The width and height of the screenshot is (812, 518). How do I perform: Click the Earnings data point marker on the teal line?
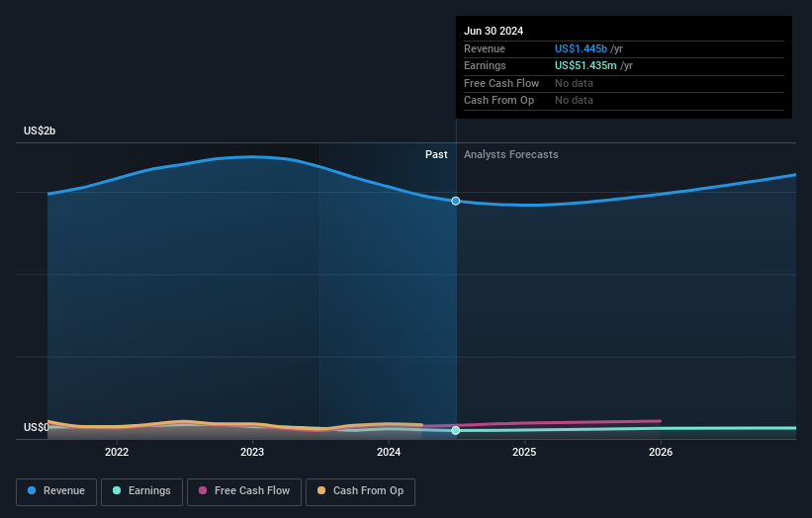pyautogui.click(x=456, y=431)
